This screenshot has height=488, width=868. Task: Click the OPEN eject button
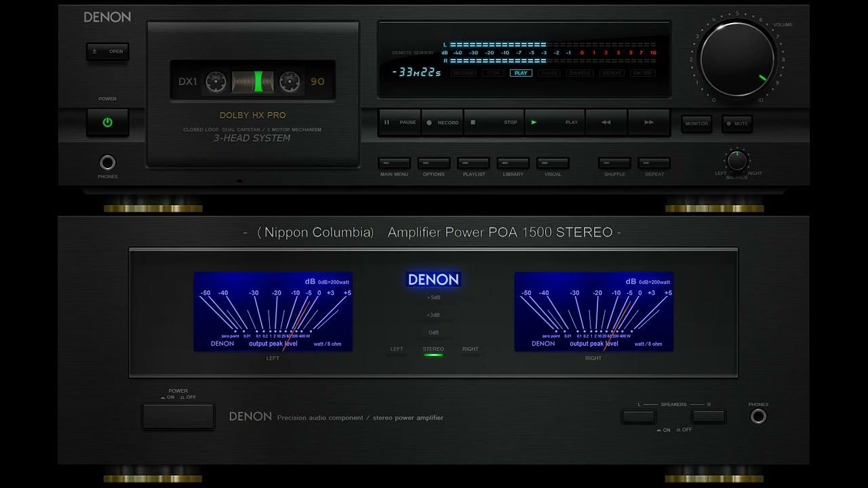tap(108, 52)
